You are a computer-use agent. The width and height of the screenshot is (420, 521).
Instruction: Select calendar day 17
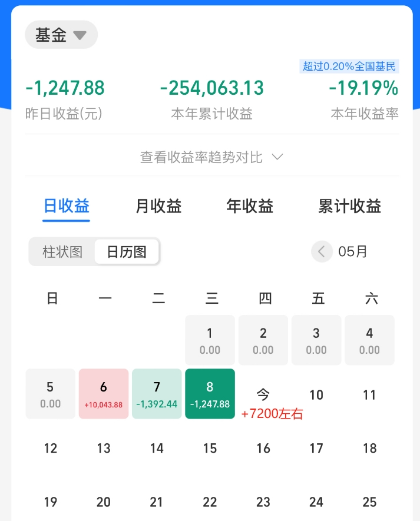[316, 448]
